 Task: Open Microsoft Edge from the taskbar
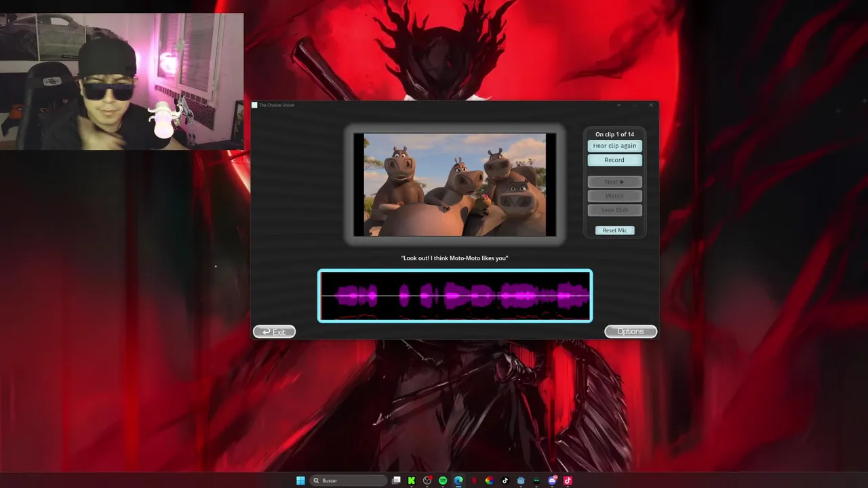coord(458,481)
